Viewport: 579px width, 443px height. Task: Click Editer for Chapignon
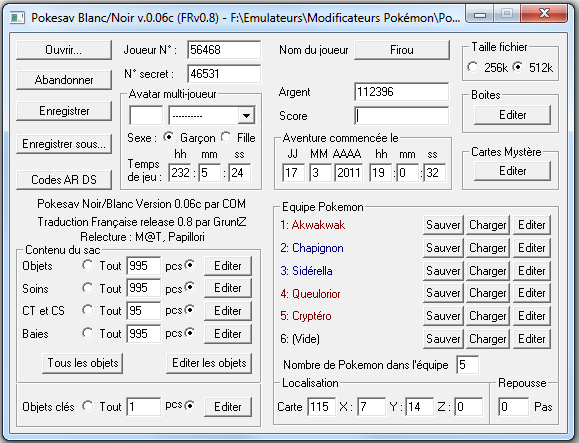(x=531, y=248)
